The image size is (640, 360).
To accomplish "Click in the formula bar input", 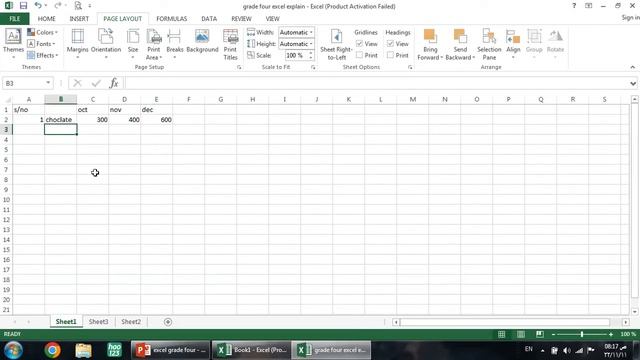I will [376, 83].
